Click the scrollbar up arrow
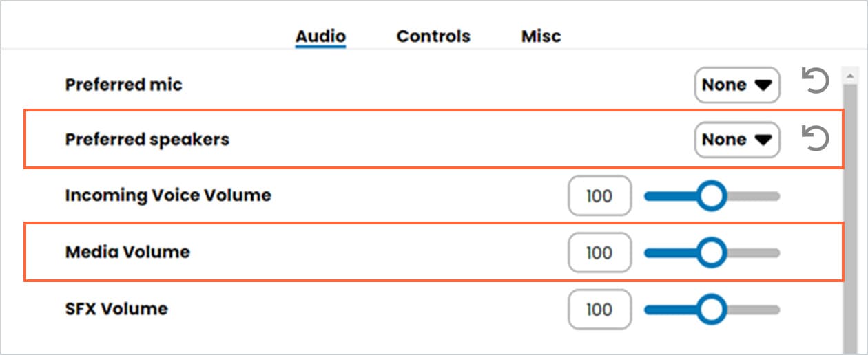868x355 pixels. 850,75
